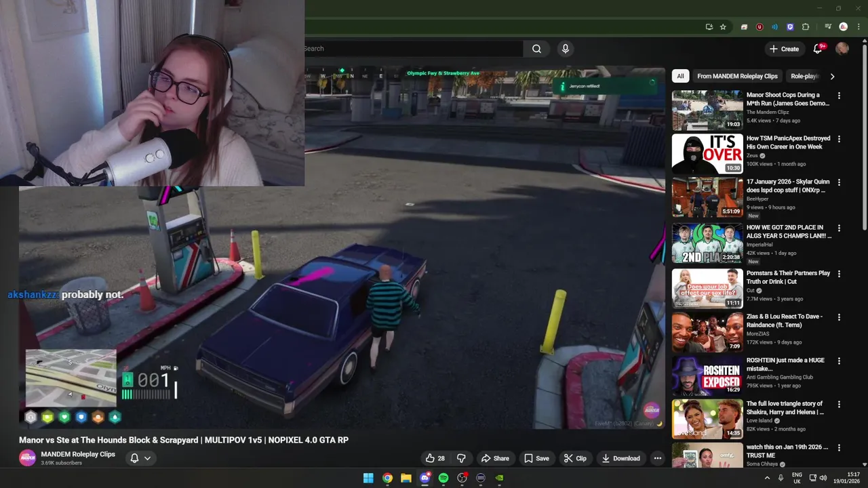Viewport: 868px width, 488px height.
Task: Open 'watch this on Jan 19th 2026' video
Action: 787,451
